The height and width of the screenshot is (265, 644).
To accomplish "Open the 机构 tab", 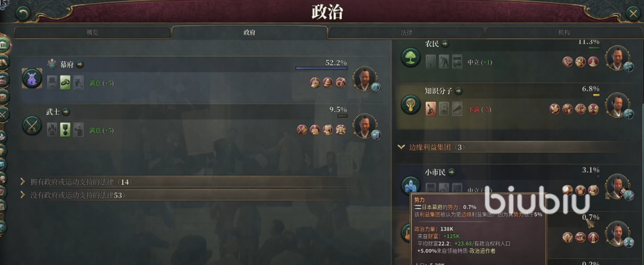I will tap(564, 33).
